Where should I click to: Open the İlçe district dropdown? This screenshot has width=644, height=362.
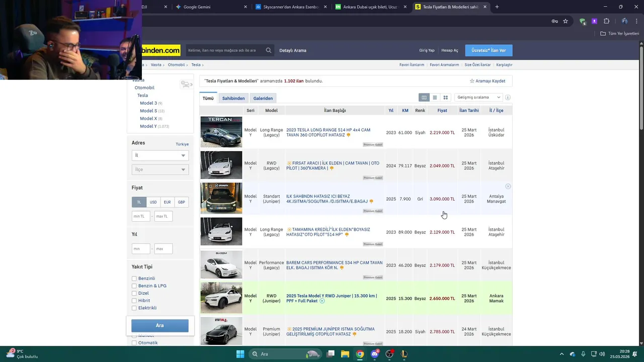tap(160, 169)
